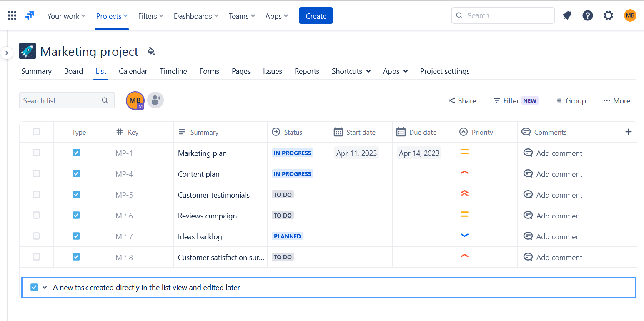Check the row checkbox for MP-5
This screenshot has width=644, height=321.
(36, 194)
